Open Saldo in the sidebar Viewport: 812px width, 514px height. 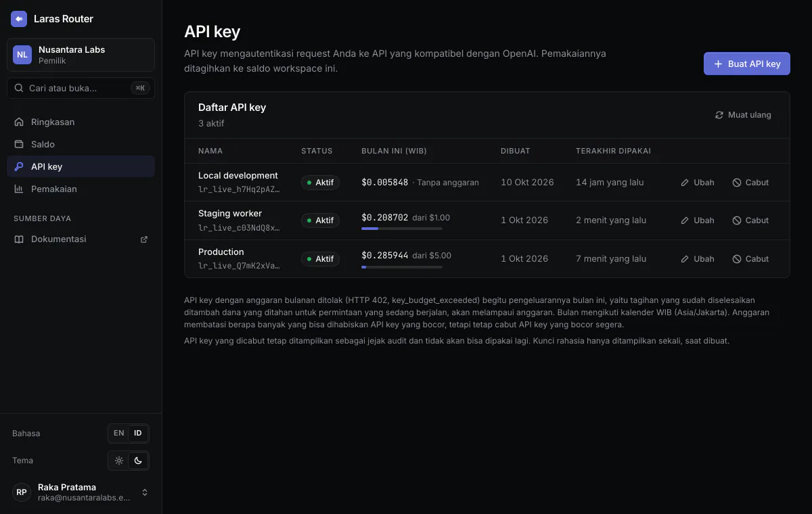pos(81,144)
